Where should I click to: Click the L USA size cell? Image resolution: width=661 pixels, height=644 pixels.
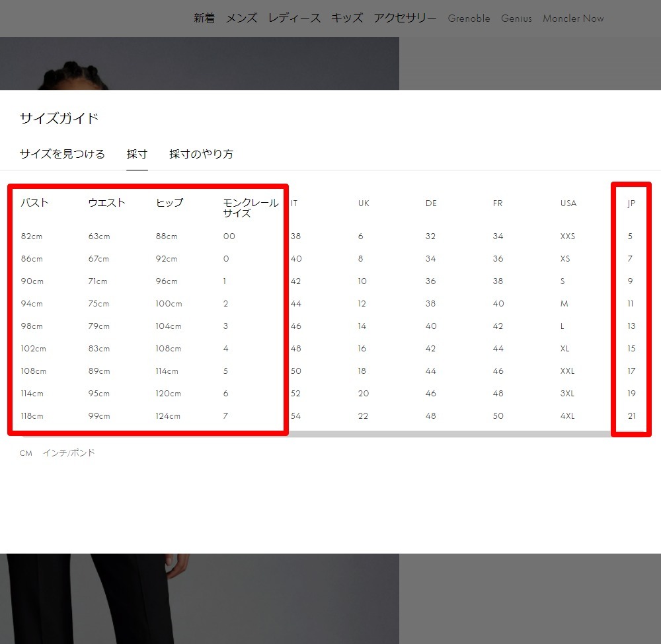point(562,326)
